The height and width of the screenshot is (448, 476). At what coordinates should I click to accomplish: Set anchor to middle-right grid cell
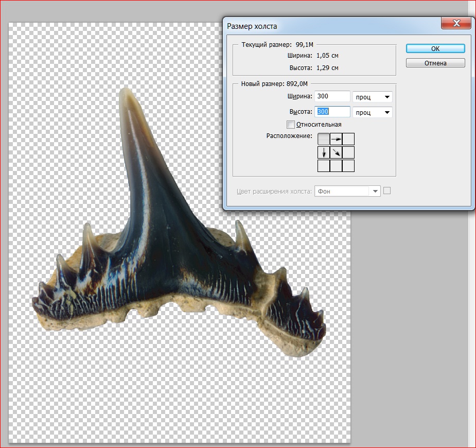coord(348,152)
